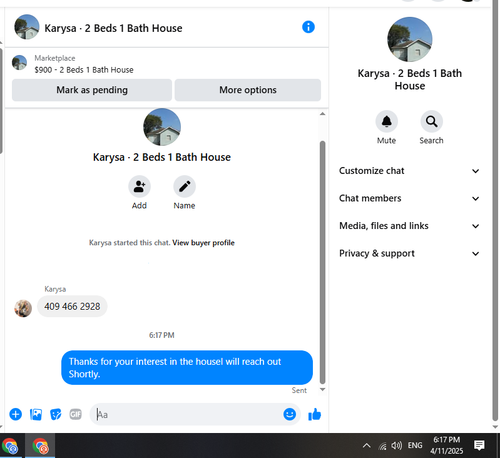500x458 pixels.
Task: Open volume speaker tray icon
Action: (397, 445)
